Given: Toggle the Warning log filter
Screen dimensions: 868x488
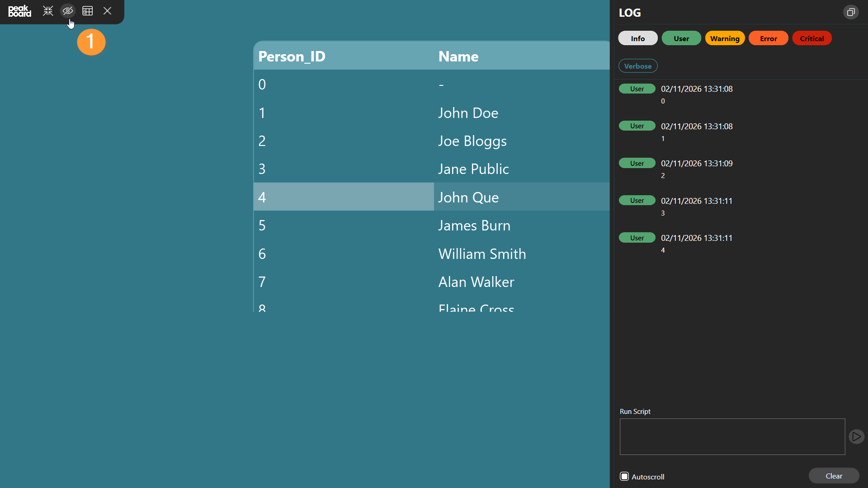Looking at the screenshot, I should click(x=724, y=38).
